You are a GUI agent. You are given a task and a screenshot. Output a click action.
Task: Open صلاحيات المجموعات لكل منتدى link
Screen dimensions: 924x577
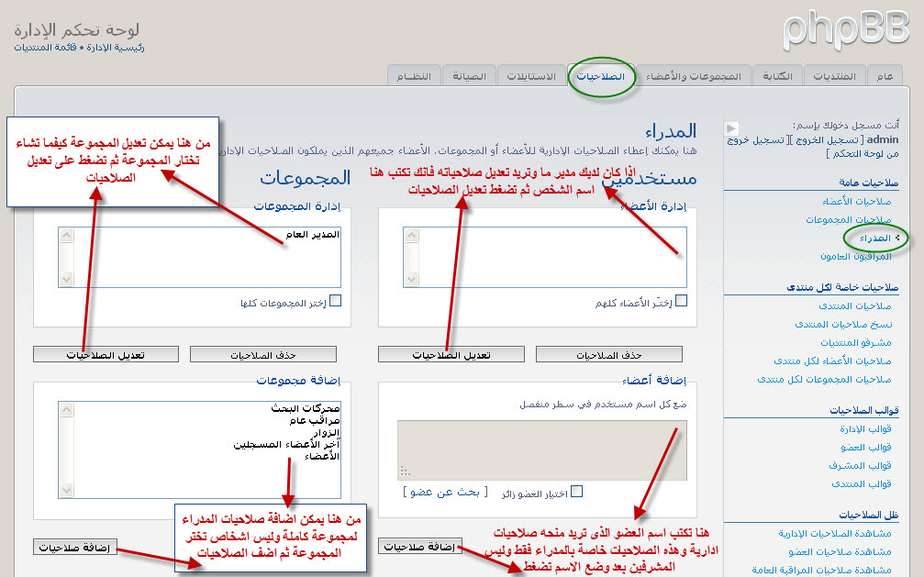tap(824, 379)
